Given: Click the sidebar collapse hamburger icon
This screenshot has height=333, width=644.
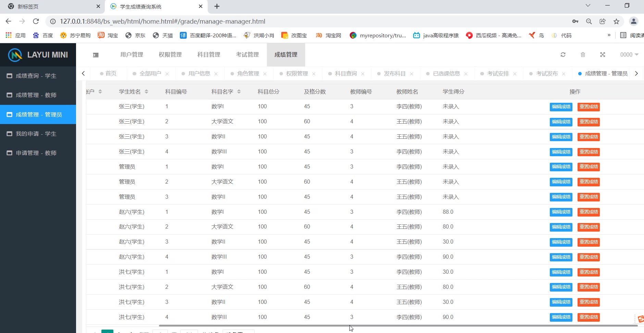Looking at the screenshot, I should point(96,55).
